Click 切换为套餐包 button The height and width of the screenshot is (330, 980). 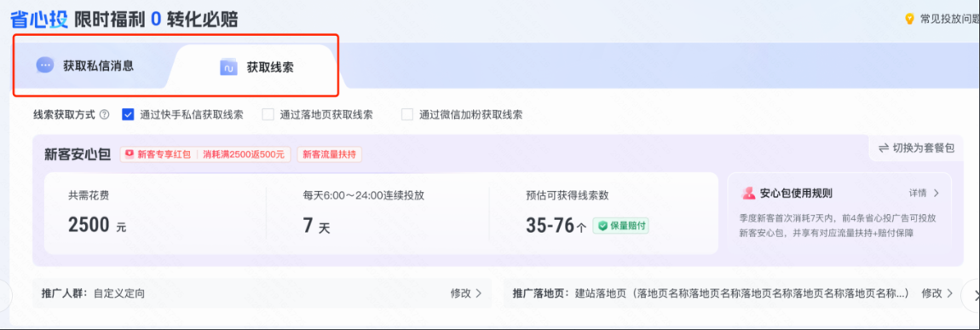tap(916, 148)
